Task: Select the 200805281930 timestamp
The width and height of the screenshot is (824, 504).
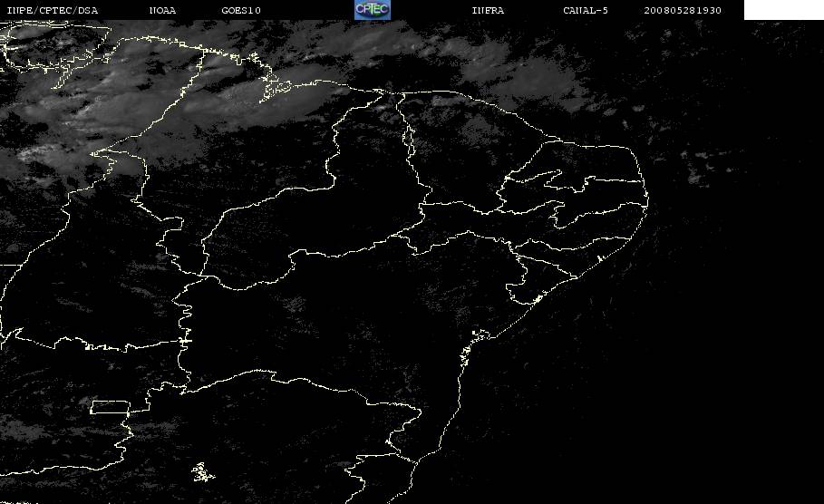Action: tap(683, 11)
